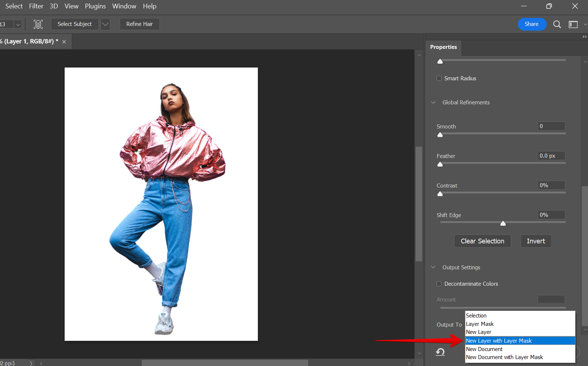Enable the Decontaminate Colors checkbox
This screenshot has width=588, height=366.
click(439, 284)
